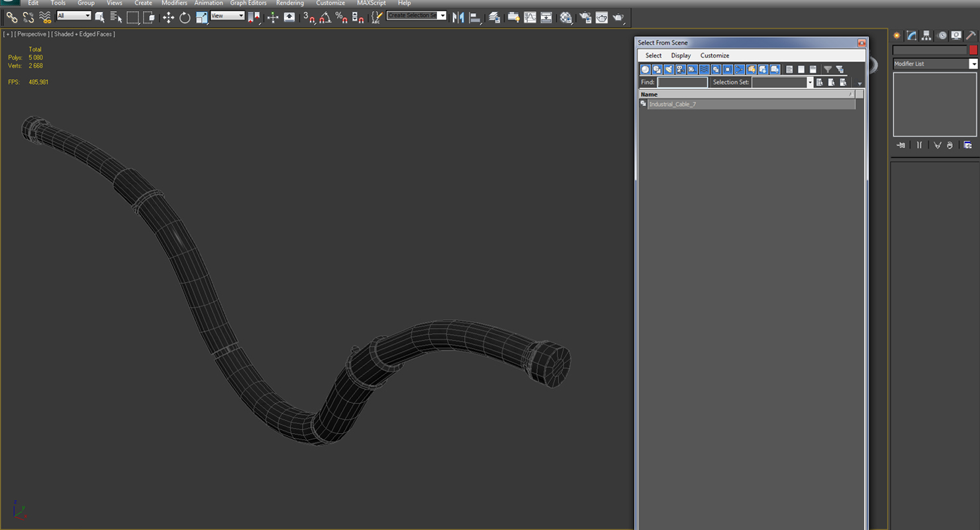Open the MAXScript menu

(x=371, y=3)
